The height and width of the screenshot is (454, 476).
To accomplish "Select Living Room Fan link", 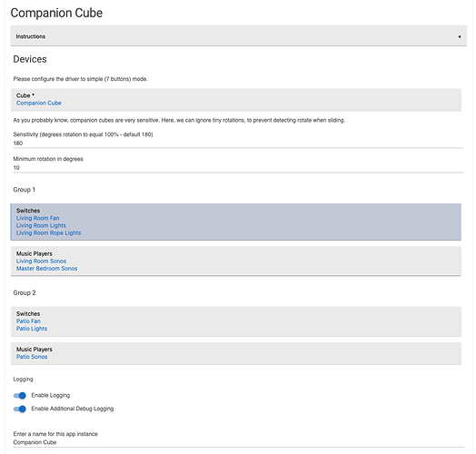I will [37, 218].
